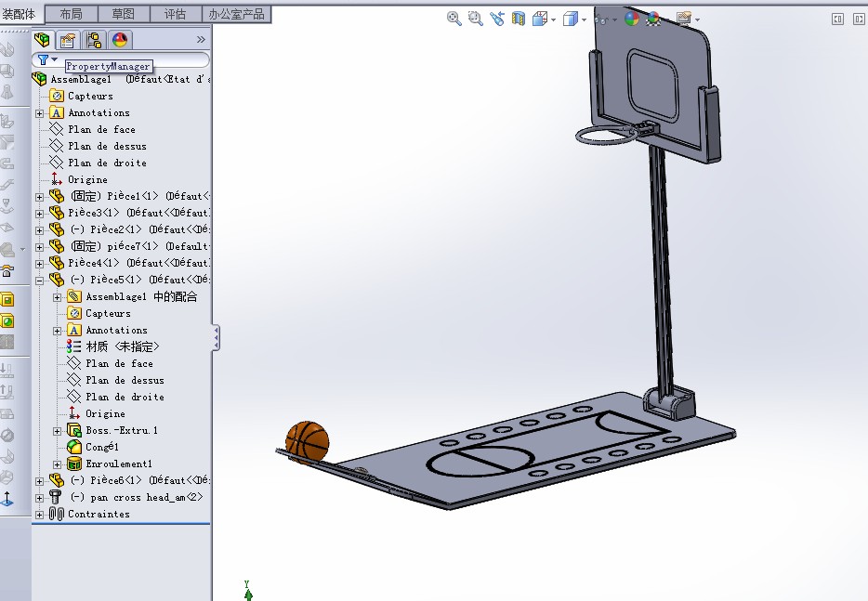Open the View Settings dropdown arrow

point(697,20)
